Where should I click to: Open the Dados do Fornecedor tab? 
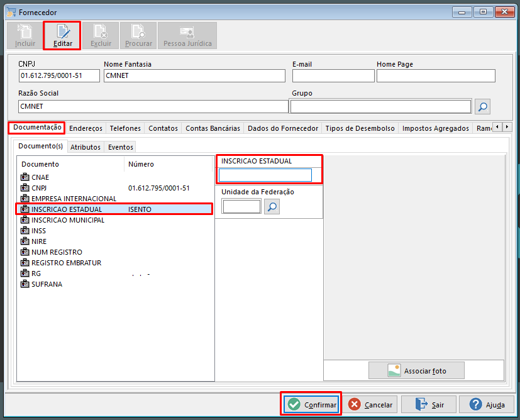[282, 128]
